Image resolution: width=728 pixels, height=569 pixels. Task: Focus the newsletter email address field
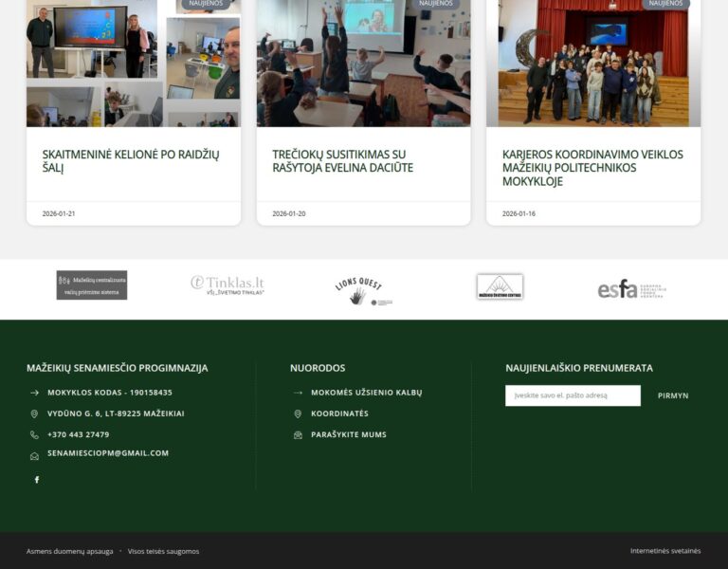pyautogui.click(x=573, y=395)
